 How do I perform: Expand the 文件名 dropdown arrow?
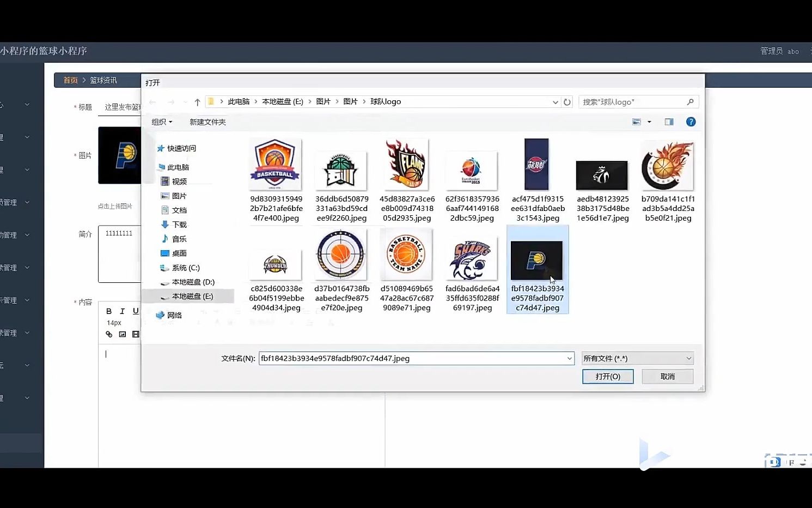click(570, 359)
